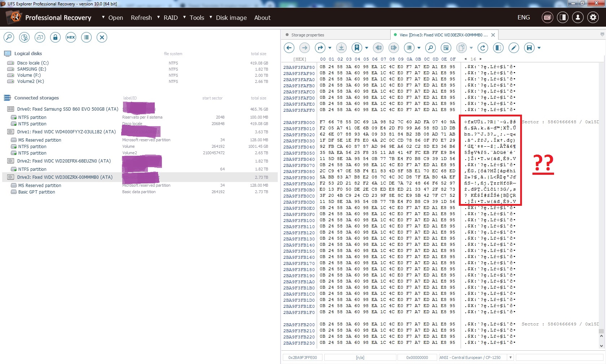Change the ENG interface language
Screen dimensions: 606x364
coord(524,17)
